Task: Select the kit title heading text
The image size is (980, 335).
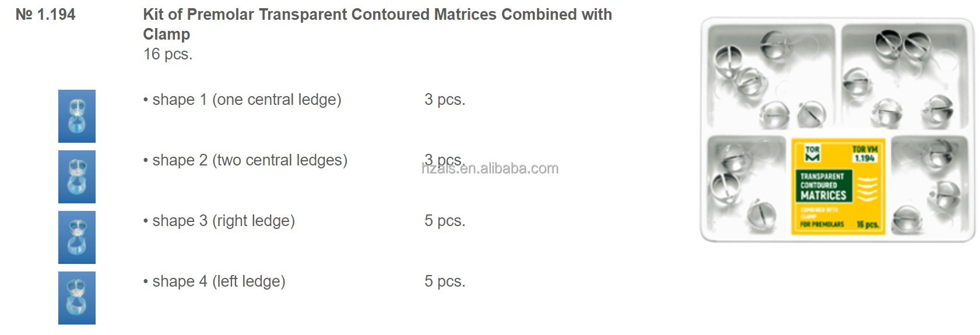Action: [378, 24]
